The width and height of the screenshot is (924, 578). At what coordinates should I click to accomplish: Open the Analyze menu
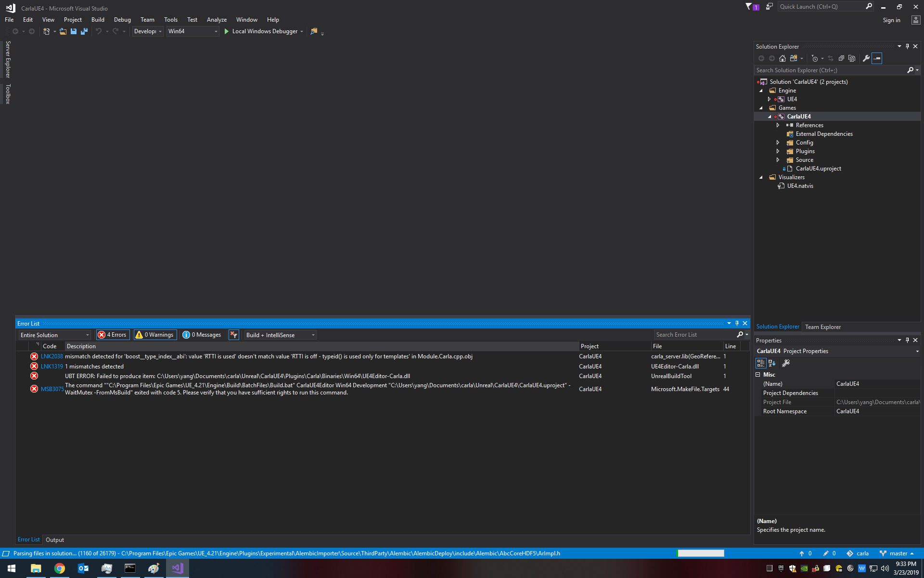[x=217, y=20]
